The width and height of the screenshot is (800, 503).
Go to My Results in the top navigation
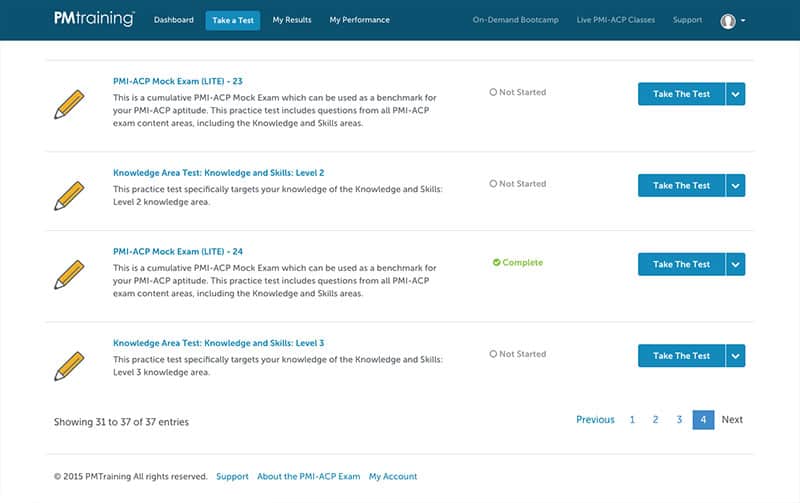pyautogui.click(x=291, y=20)
